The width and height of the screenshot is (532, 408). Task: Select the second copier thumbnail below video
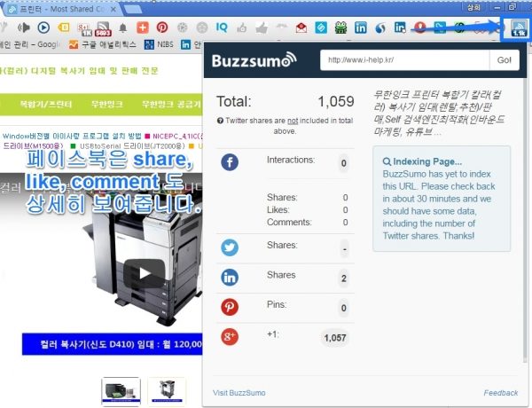tap(167, 391)
